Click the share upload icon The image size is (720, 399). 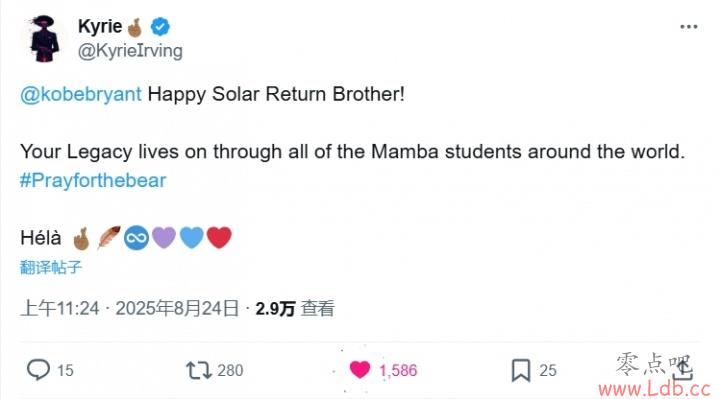683,370
